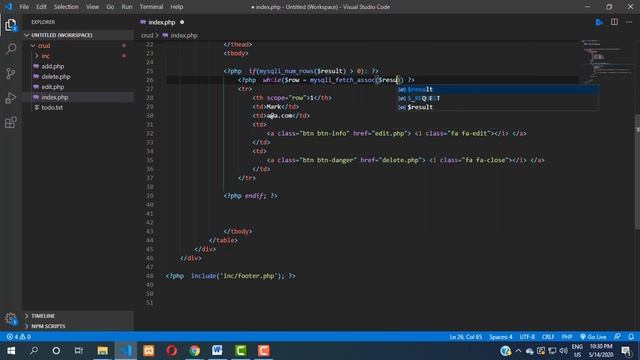Image resolution: width=640 pixels, height=360 pixels.
Task: Open the Edit menu
Action: coord(41,7)
